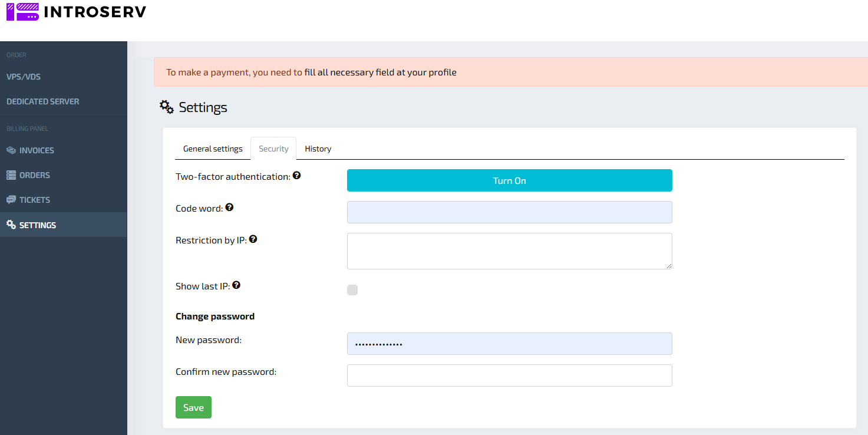
Task: Focus the Code word input field
Action: click(509, 212)
